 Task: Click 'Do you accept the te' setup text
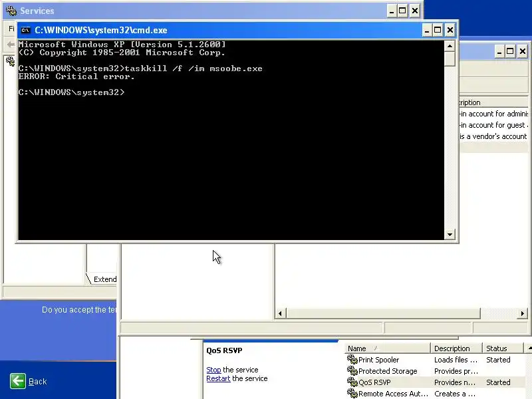click(79, 310)
